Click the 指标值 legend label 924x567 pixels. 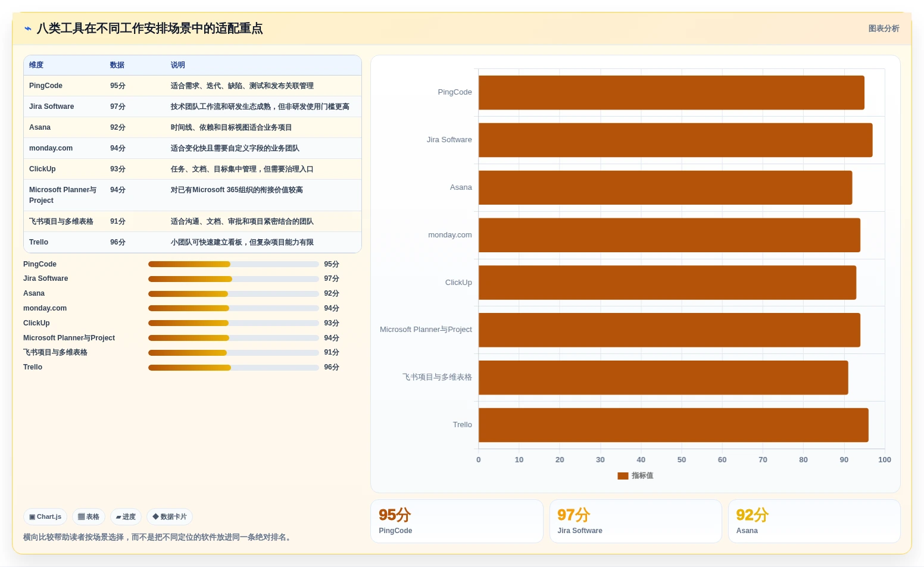coord(642,476)
